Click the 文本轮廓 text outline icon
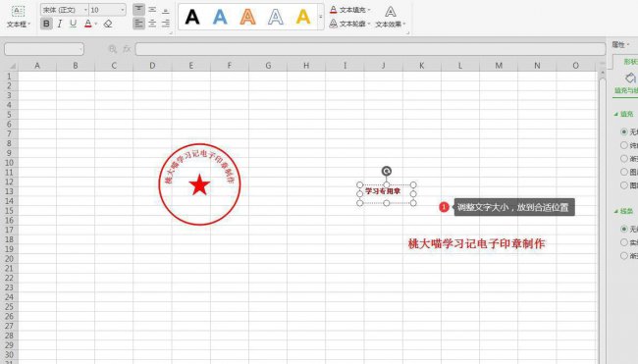Viewport: 638px width, 364px height. 334,24
